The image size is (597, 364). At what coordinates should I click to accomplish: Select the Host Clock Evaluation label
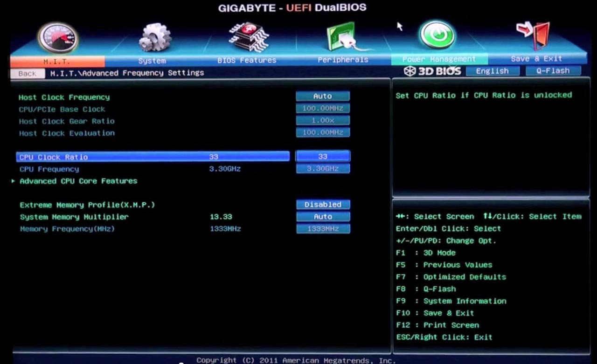[67, 133]
